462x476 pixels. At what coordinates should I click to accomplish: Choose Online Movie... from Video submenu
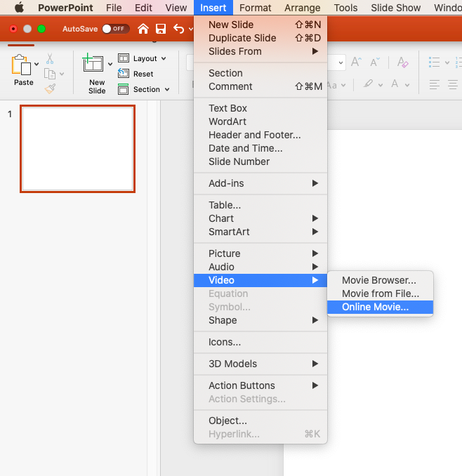click(x=380, y=307)
